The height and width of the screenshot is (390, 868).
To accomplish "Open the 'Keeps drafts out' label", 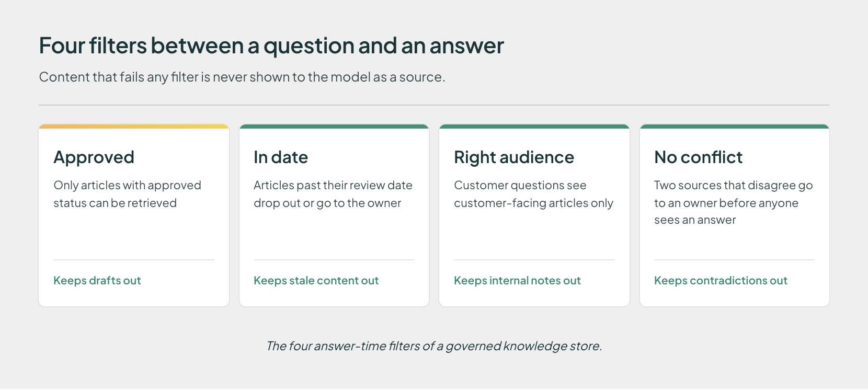I will [x=97, y=281].
